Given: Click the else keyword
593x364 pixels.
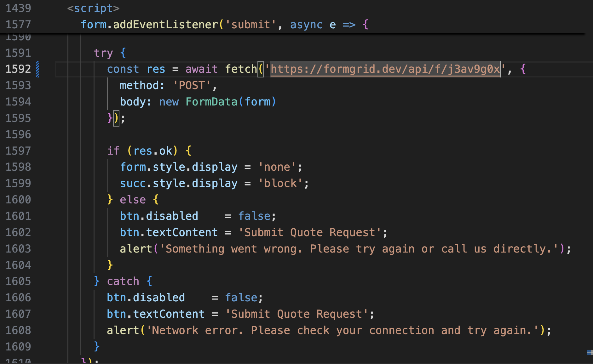Looking at the screenshot, I should [x=133, y=200].
